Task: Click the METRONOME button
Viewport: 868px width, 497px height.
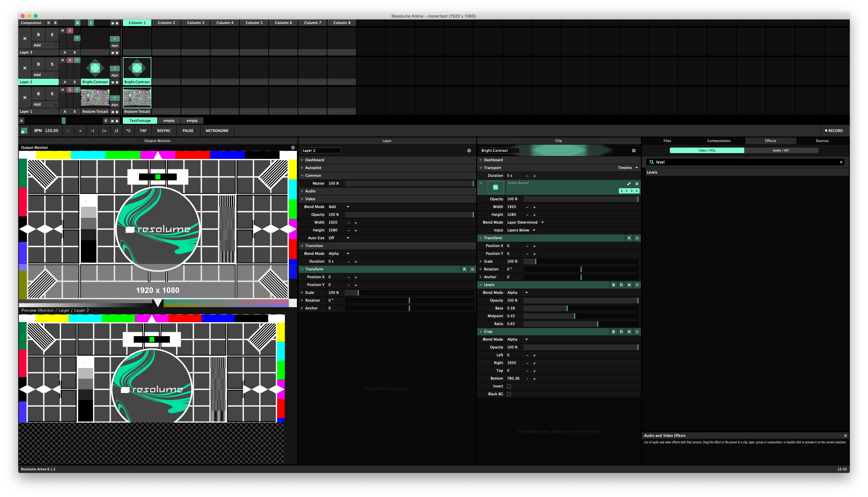Action: pos(217,130)
